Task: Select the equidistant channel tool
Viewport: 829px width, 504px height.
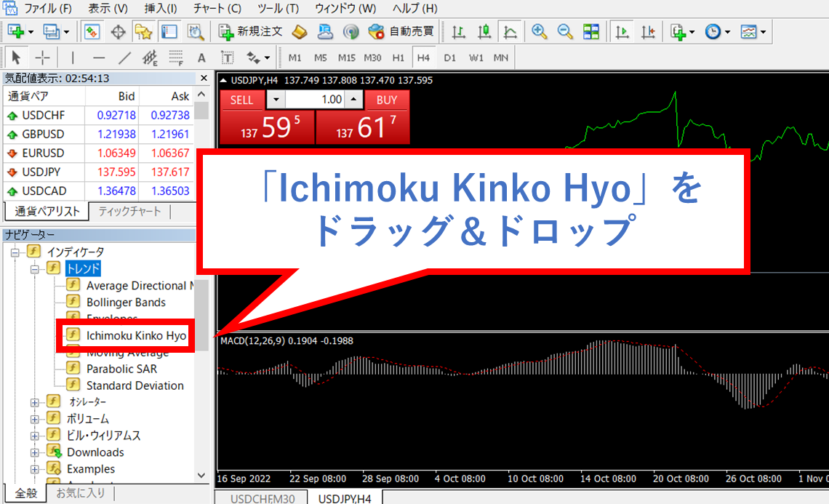Action: (x=150, y=57)
